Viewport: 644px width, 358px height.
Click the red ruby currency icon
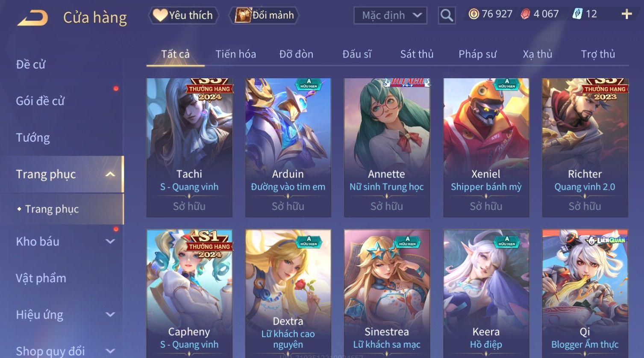click(x=525, y=14)
